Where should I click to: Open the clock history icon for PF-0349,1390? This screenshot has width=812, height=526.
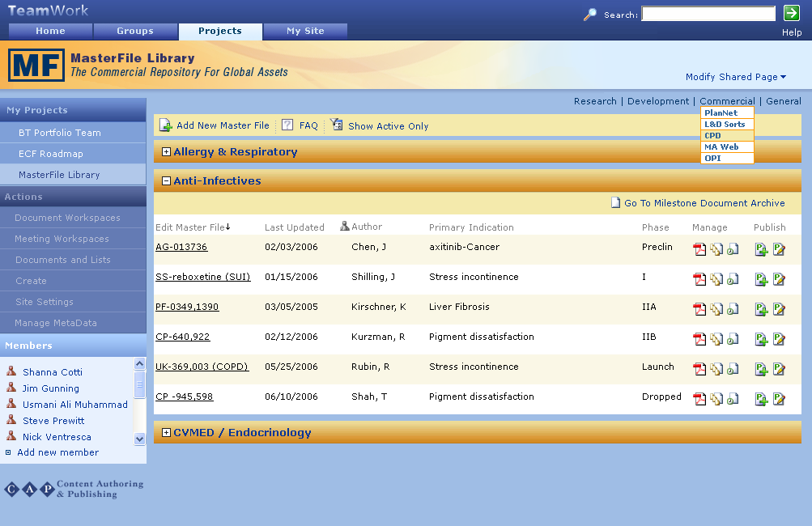point(733,310)
